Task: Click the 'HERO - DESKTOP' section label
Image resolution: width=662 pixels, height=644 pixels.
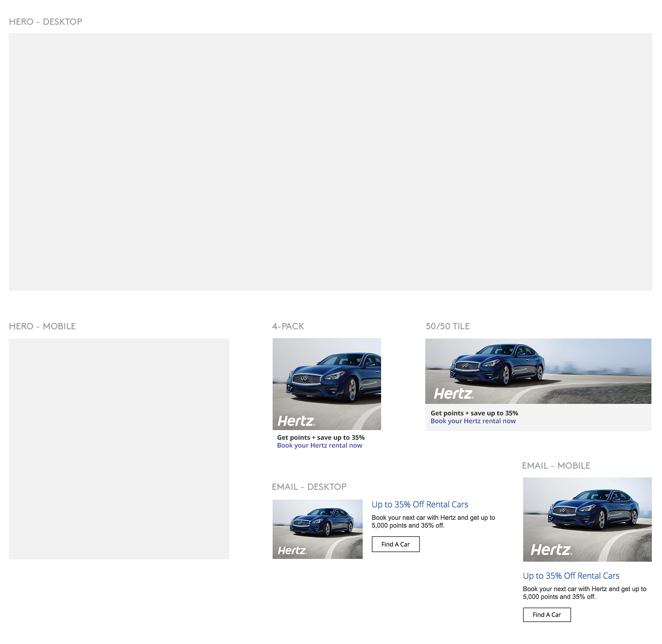Action: (x=46, y=22)
